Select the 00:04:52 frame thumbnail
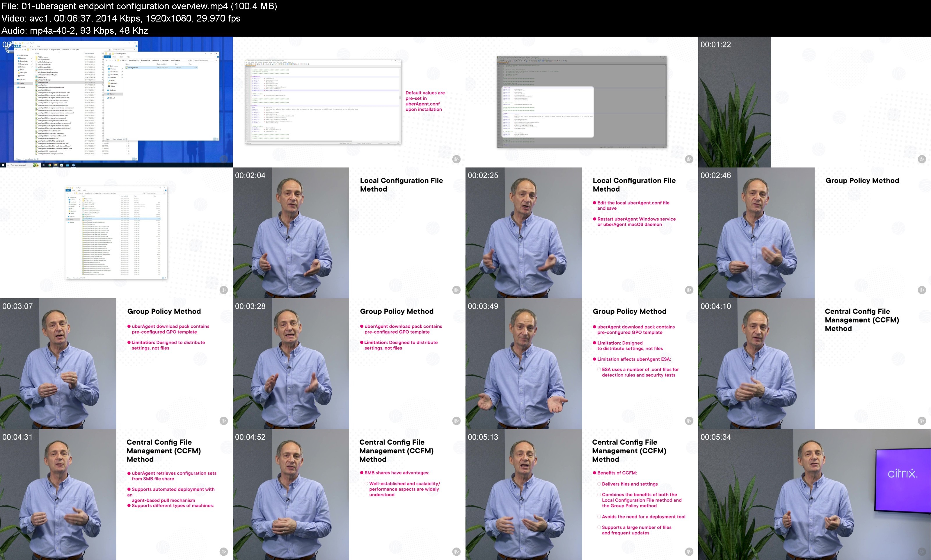 (x=349, y=495)
